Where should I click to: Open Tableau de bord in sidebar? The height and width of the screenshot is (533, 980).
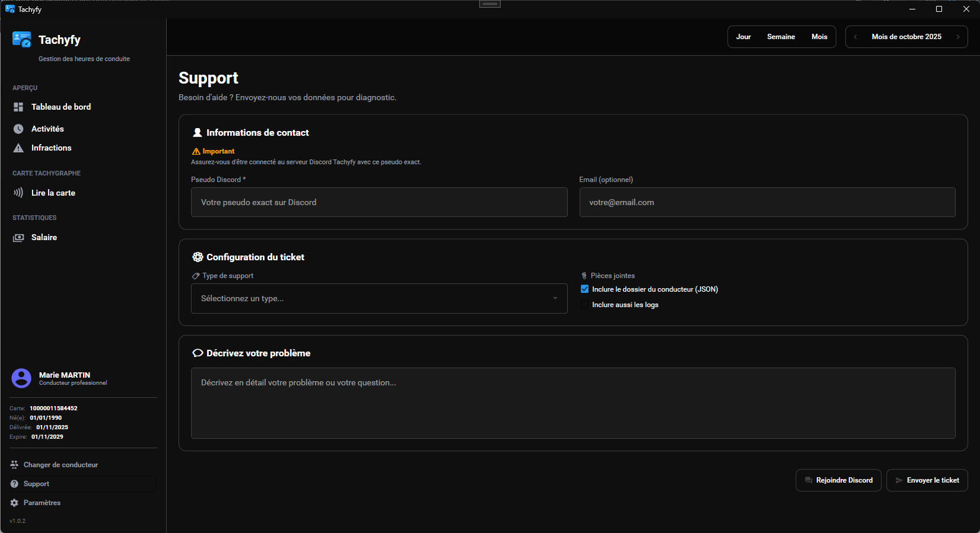61,107
